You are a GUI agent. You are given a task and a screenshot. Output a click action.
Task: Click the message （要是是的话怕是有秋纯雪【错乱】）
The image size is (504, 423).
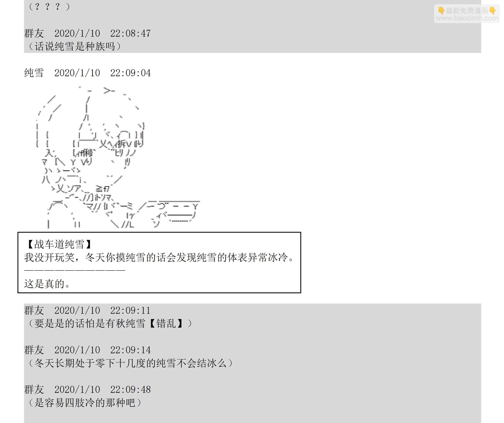point(110,323)
